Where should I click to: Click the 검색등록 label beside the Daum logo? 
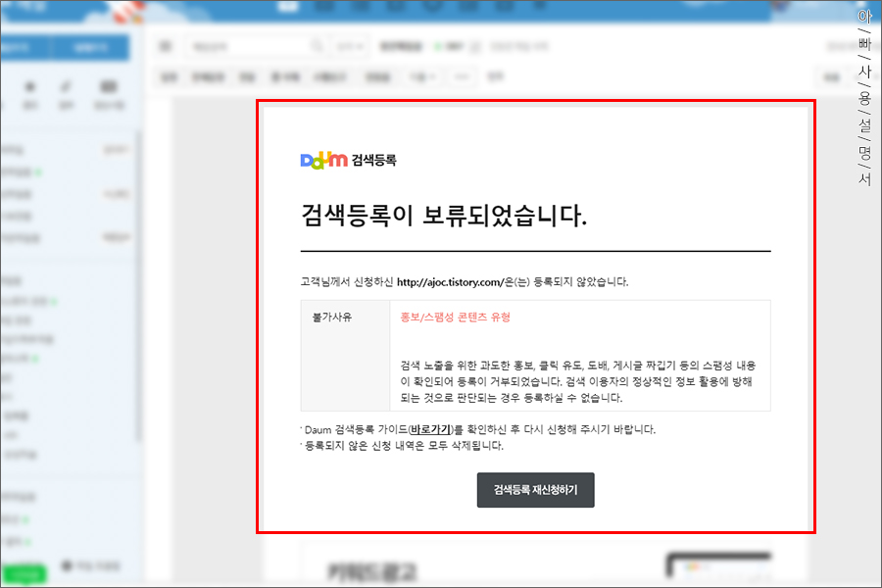click(374, 161)
